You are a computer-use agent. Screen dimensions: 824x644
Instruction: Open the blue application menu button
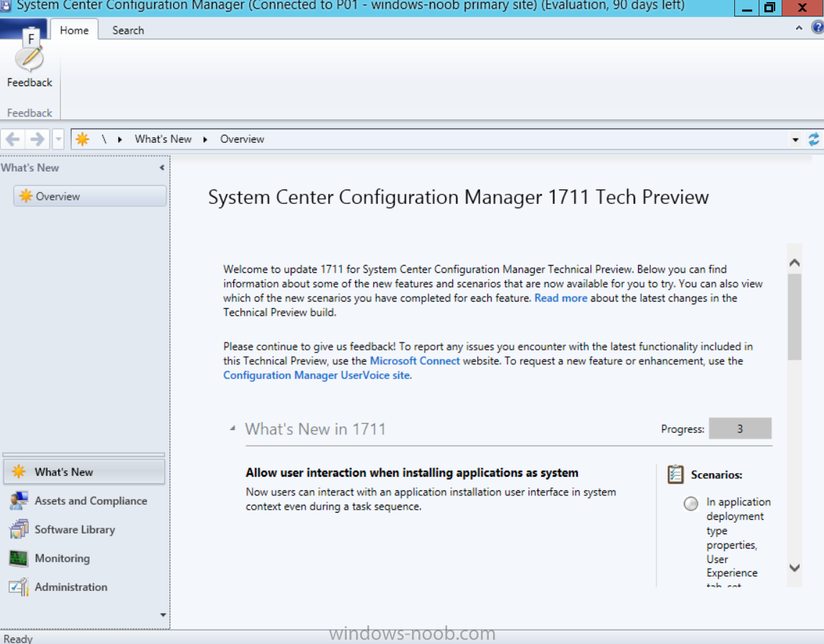click(x=23, y=29)
